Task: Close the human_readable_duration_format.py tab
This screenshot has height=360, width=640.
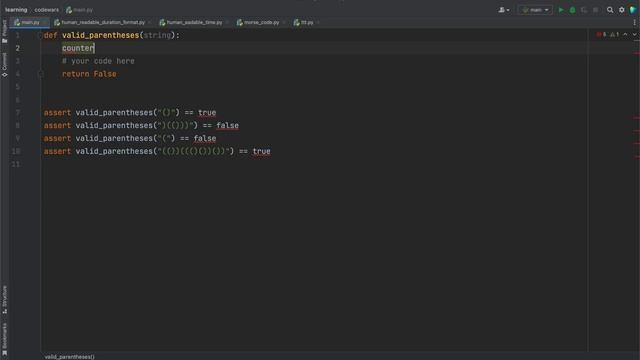Action: pyautogui.click(x=149, y=22)
